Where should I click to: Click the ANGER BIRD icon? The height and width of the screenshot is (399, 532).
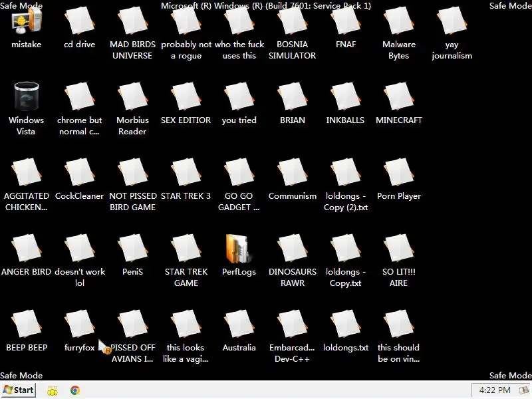[27, 248]
